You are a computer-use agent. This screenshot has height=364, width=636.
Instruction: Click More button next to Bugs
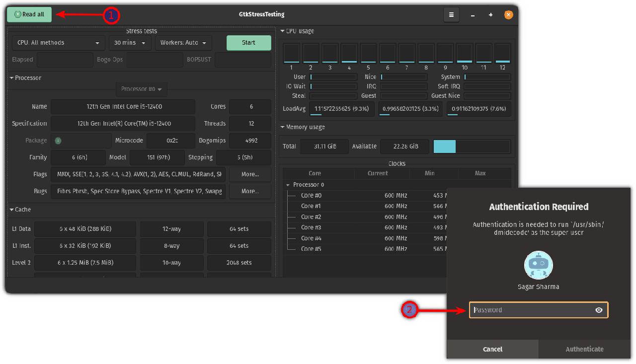[249, 191]
